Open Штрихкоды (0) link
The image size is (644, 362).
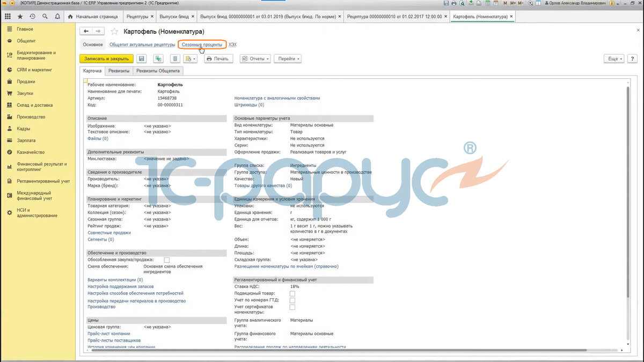(x=249, y=105)
